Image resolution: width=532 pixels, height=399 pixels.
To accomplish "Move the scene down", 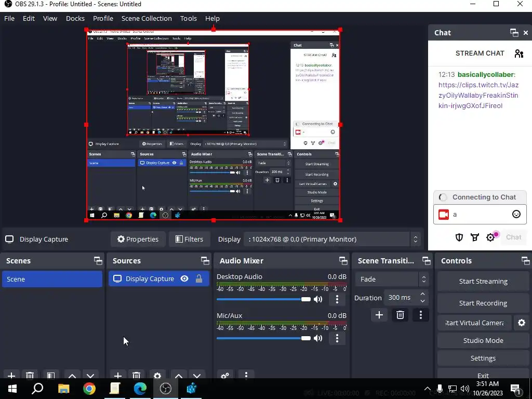I will pos(90,376).
